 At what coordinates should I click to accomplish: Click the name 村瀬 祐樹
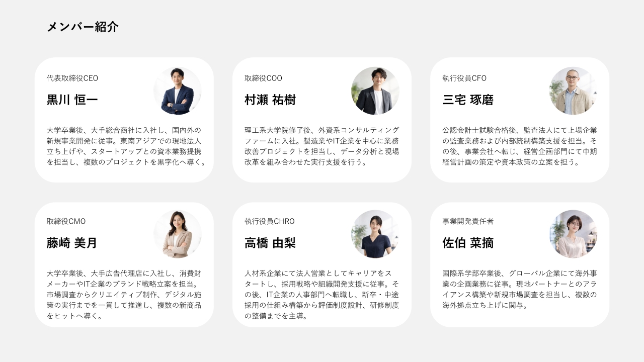(x=270, y=100)
